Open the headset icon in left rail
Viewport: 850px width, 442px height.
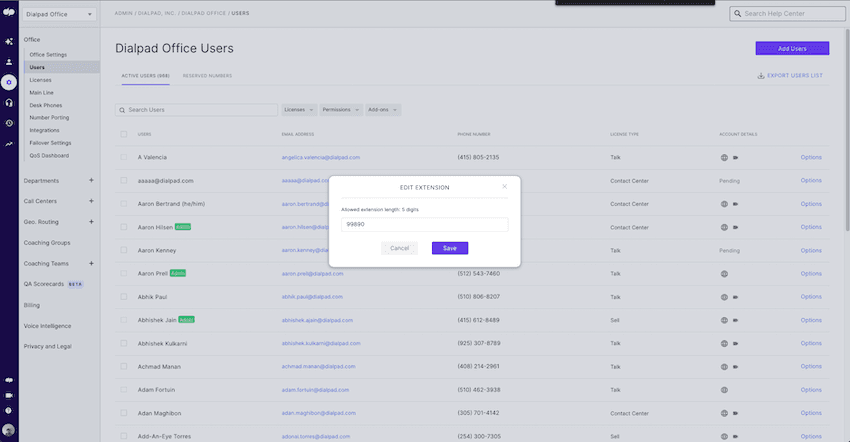8,102
